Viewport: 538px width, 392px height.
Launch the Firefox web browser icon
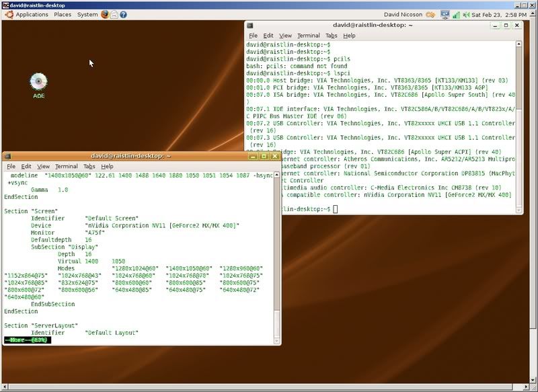point(105,14)
